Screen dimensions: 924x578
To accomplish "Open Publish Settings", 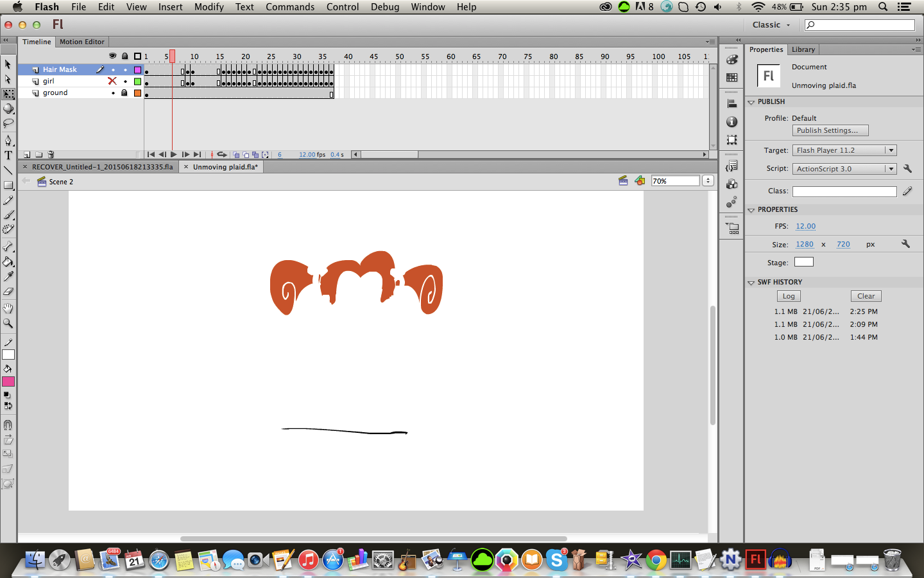I will tap(830, 130).
